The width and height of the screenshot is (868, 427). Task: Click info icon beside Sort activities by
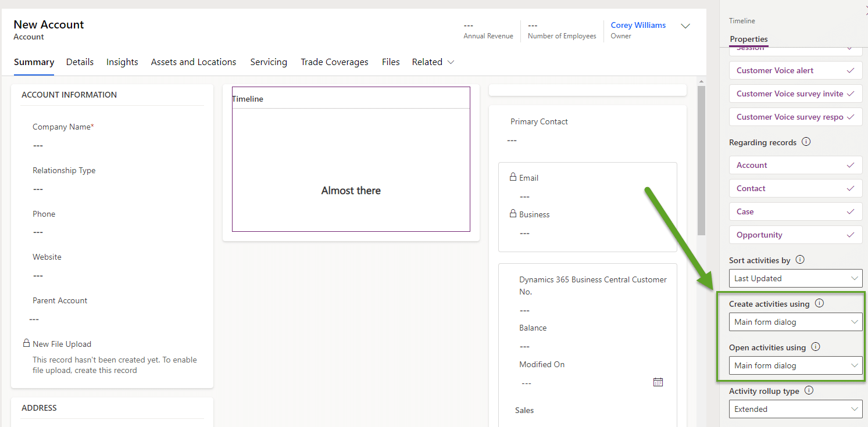click(800, 260)
